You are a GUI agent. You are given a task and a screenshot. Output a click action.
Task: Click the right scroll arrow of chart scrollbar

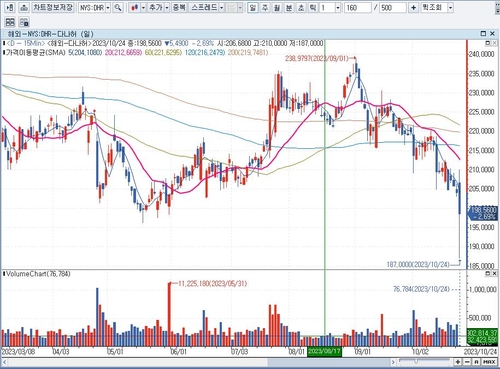pyautogui.click(x=393, y=362)
